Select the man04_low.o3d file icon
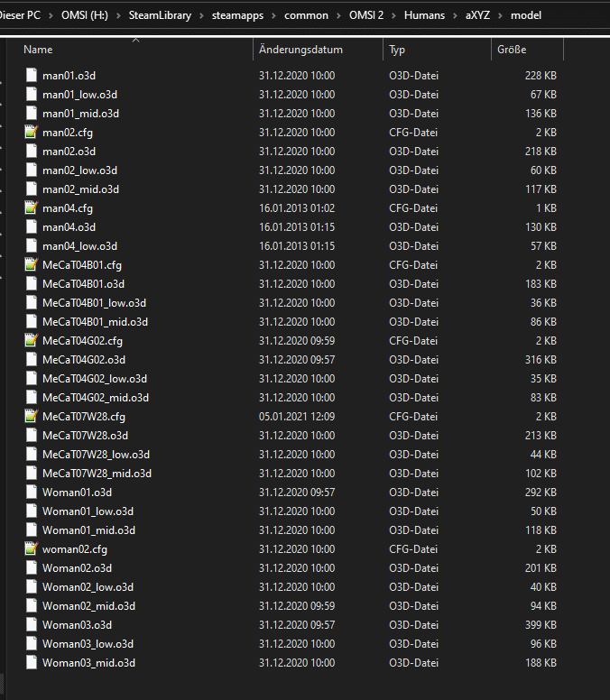The image size is (610, 700). 32,246
